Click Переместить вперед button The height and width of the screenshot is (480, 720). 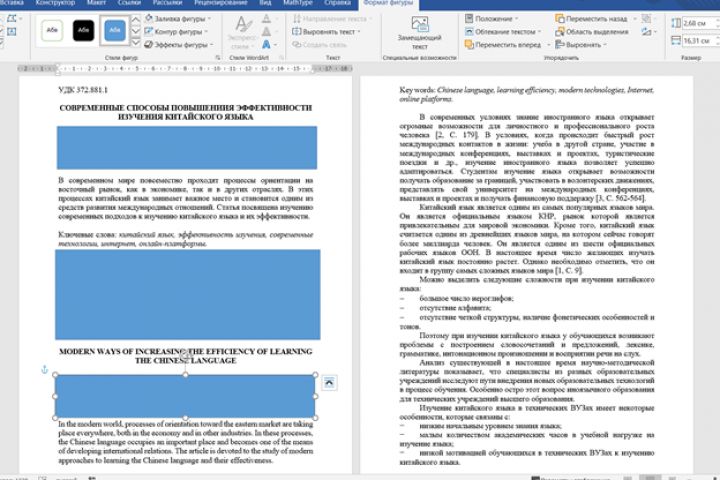click(x=503, y=45)
